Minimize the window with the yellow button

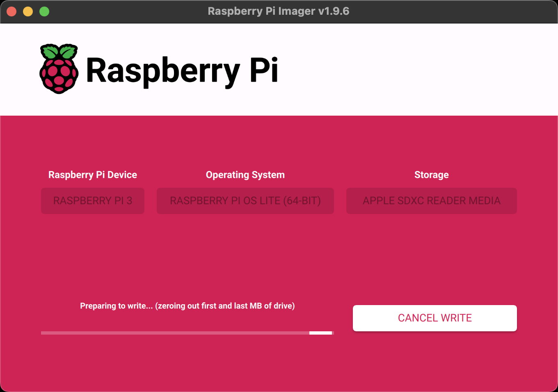click(28, 11)
